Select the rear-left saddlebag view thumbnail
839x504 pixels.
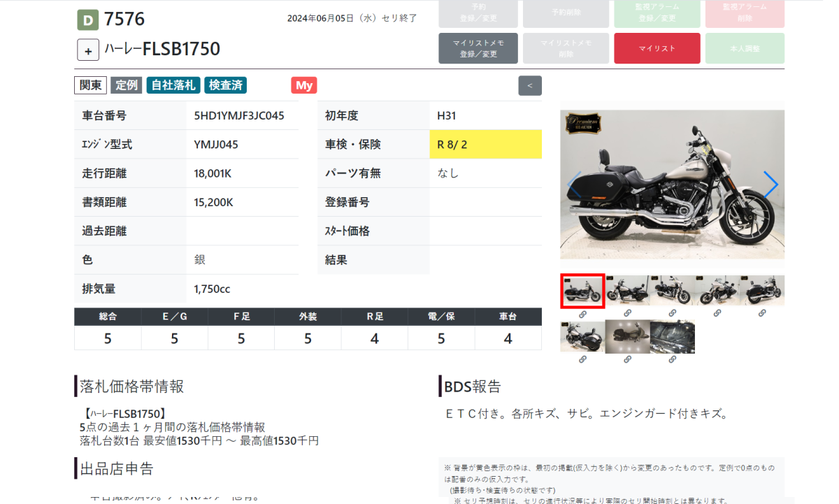point(582,336)
